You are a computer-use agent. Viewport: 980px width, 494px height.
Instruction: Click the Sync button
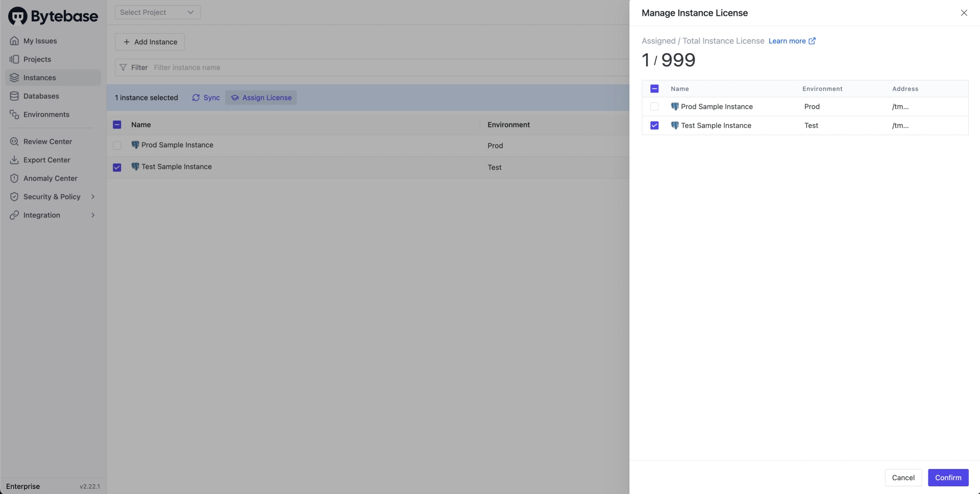(206, 97)
